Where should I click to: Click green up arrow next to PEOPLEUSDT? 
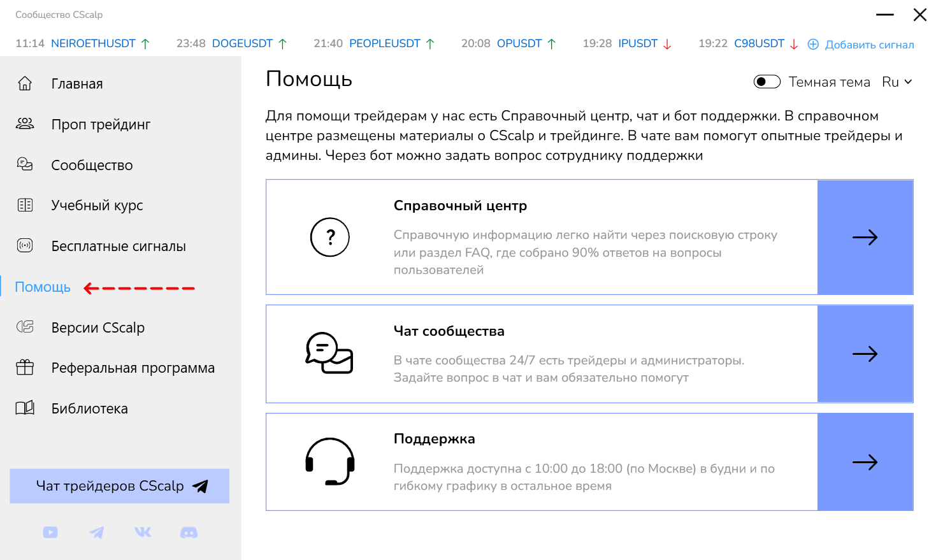430,43
